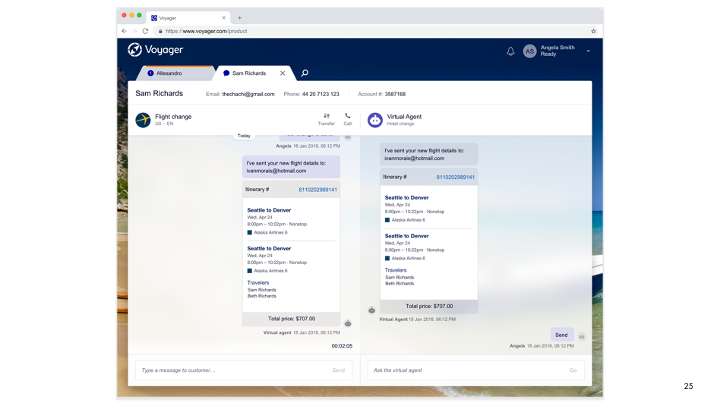This screenshot has width=720, height=405.
Task: Expand the Angela Smith account dropdown arrow
Action: pyautogui.click(x=588, y=51)
